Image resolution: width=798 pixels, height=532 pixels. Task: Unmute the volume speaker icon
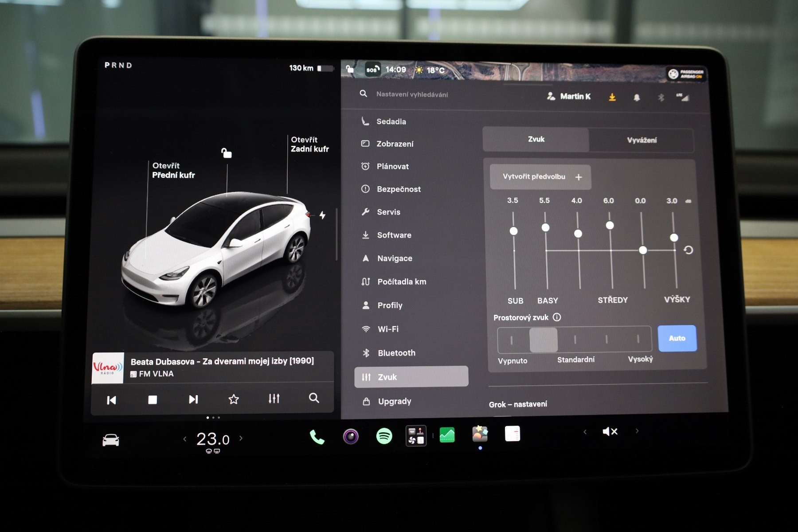pos(610,431)
